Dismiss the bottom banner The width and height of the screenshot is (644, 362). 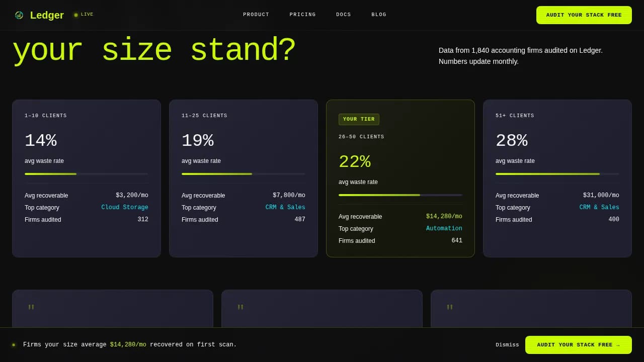(x=507, y=345)
